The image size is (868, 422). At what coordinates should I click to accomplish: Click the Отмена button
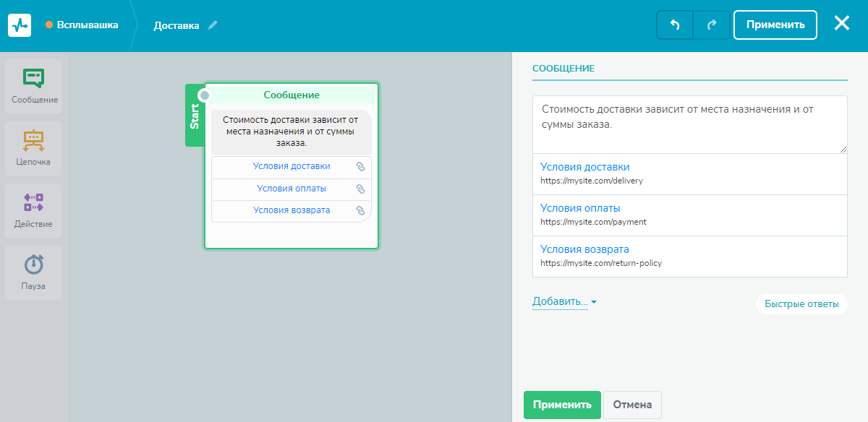[632, 405]
